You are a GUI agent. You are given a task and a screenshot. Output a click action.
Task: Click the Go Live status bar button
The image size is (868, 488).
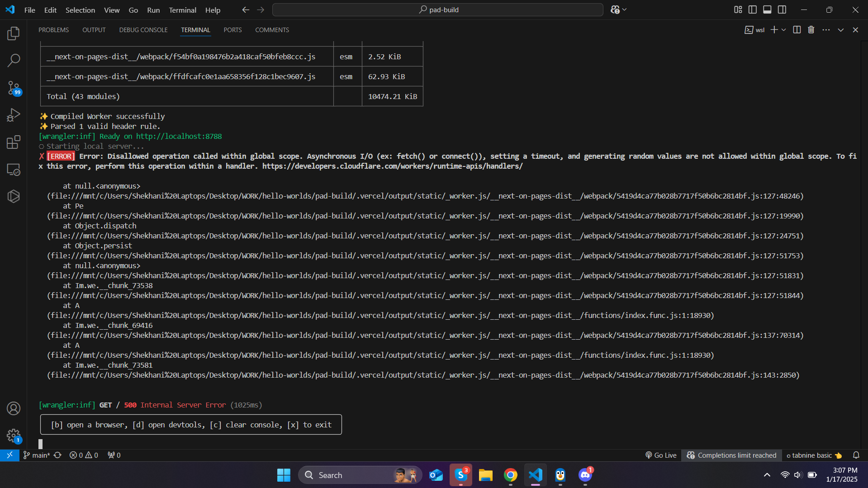click(660, 455)
